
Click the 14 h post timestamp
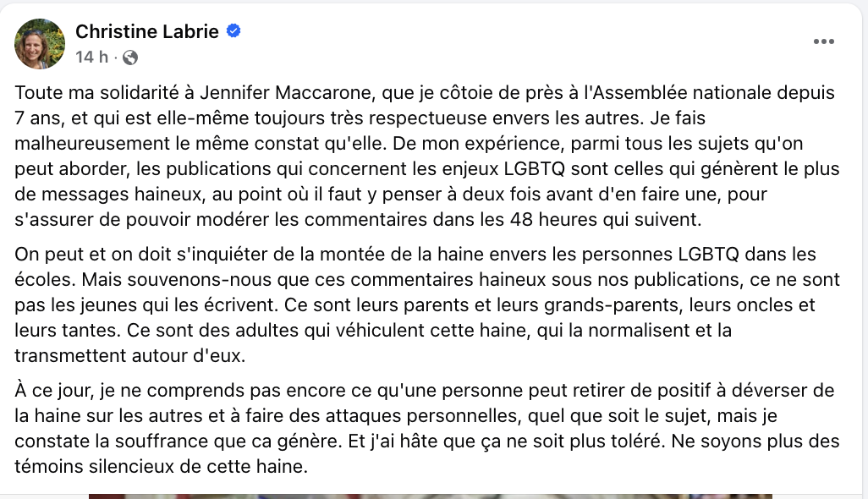[x=91, y=57]
